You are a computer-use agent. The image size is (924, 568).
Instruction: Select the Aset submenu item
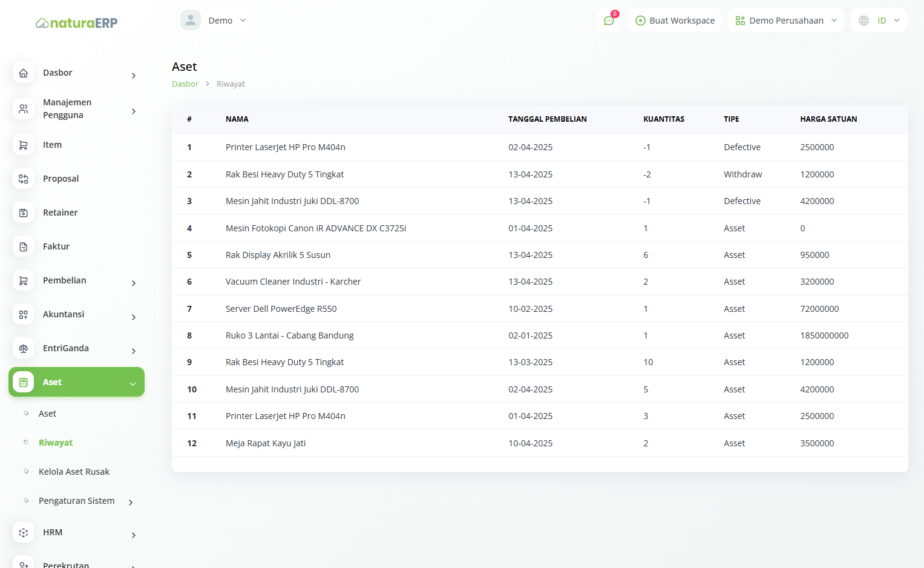point(47,414)
